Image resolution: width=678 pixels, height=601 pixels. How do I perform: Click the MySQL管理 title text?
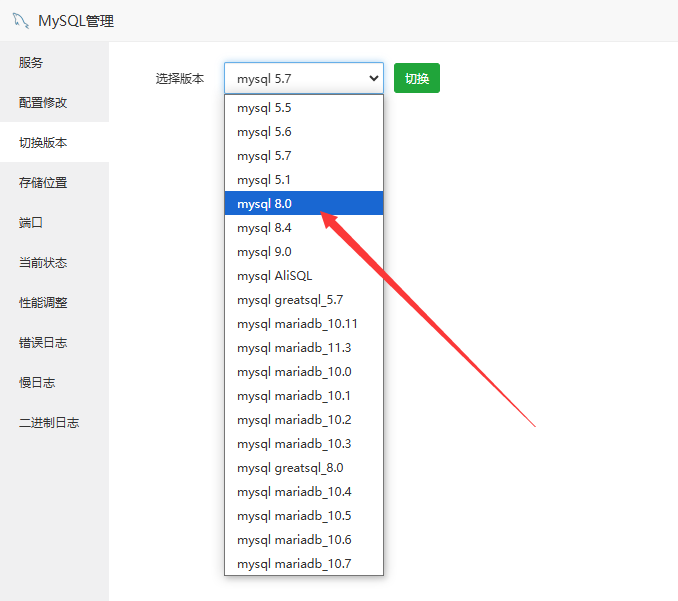[x=76, y=21]
